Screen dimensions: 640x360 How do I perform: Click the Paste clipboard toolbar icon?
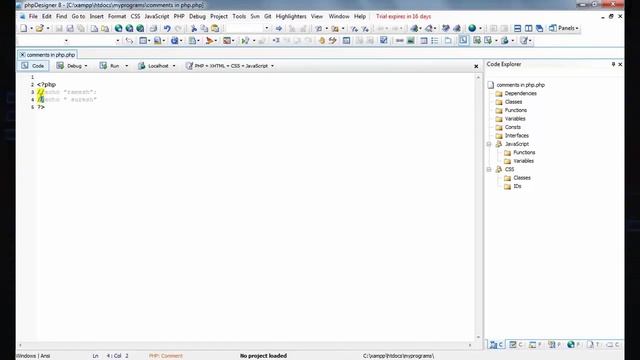215,28
